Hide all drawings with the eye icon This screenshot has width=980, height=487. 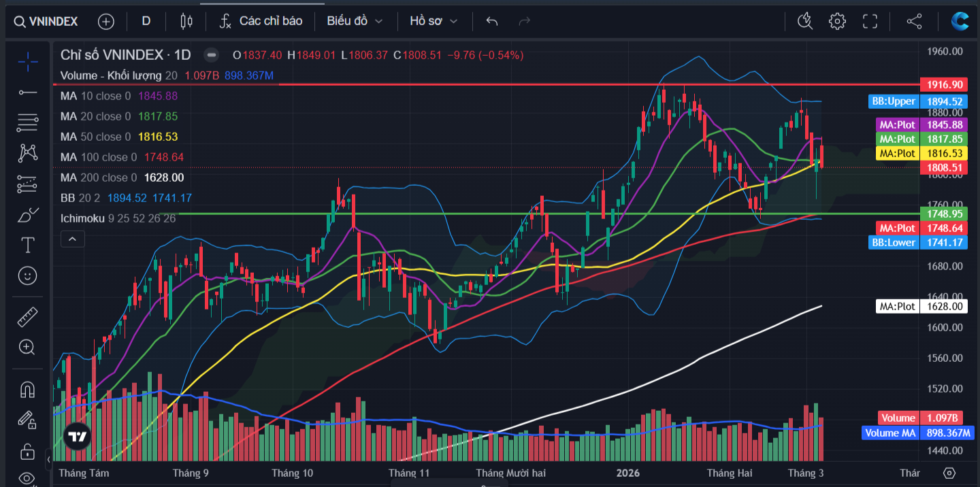27,477
